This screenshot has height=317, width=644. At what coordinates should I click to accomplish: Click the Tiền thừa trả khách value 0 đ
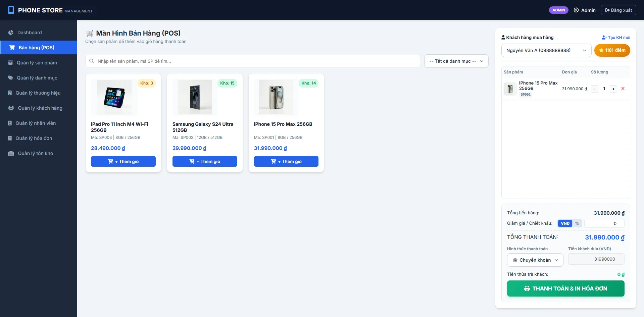pyautogui.click(x=621, y=274)
